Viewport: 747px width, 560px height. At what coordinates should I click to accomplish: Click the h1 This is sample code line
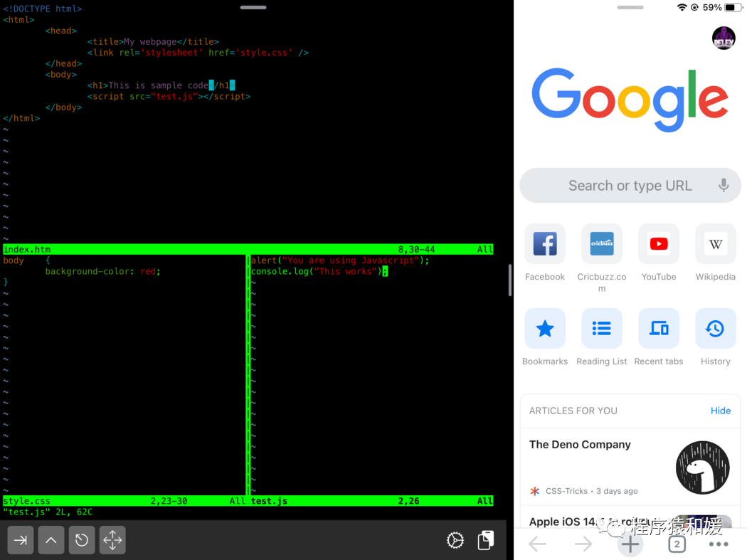[x=161, y=85]
